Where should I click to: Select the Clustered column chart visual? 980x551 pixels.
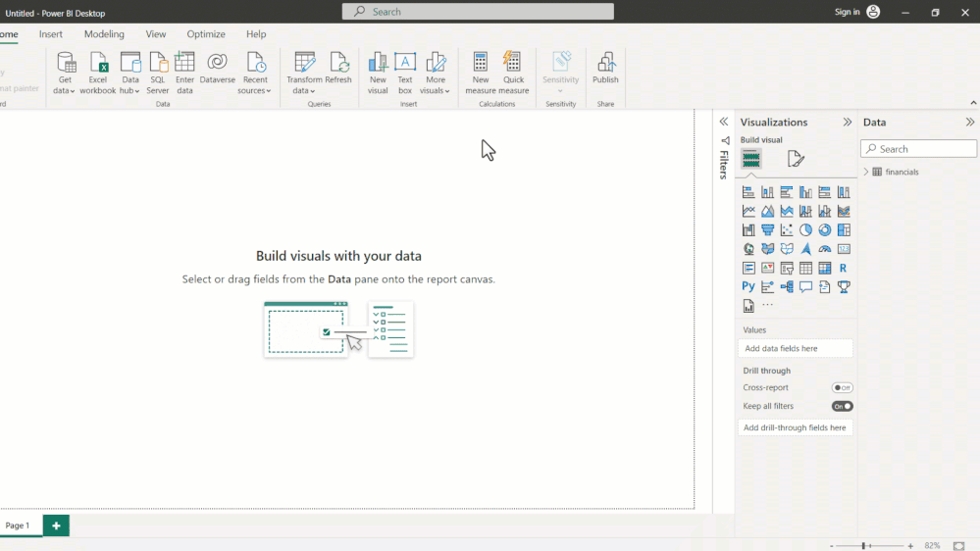805,192
